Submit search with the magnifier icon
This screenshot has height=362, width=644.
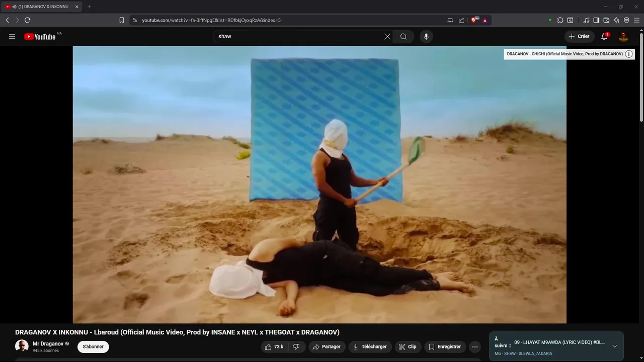pyautogui.click(x=404, y=36)
